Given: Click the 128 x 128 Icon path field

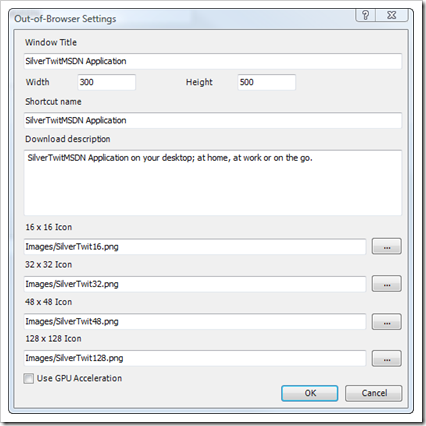Looking at the screenshot, I should pos(195,358).
